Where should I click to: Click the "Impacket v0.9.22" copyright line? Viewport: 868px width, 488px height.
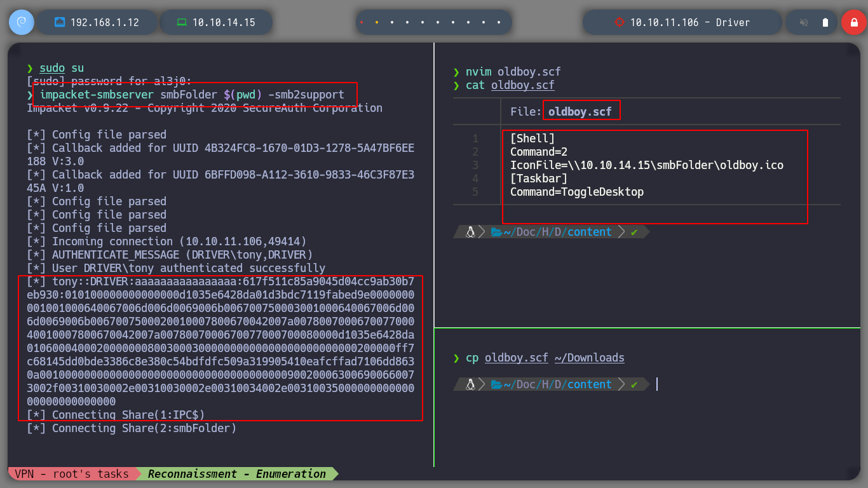click(205, 108)
